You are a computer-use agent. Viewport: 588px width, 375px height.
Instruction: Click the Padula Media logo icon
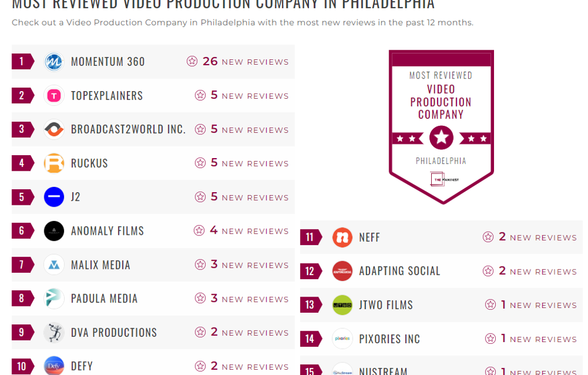54,298
